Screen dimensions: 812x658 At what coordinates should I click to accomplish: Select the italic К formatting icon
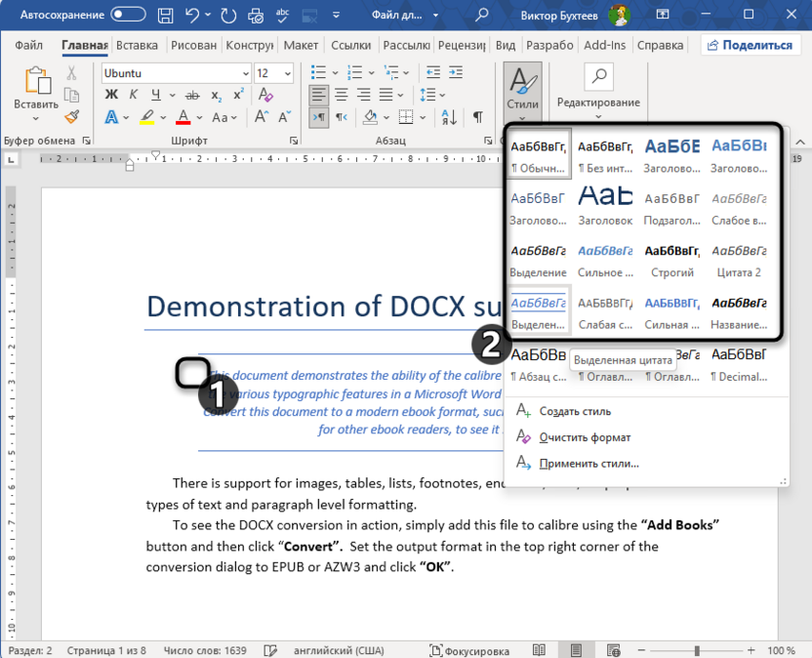tap(134, 93)
